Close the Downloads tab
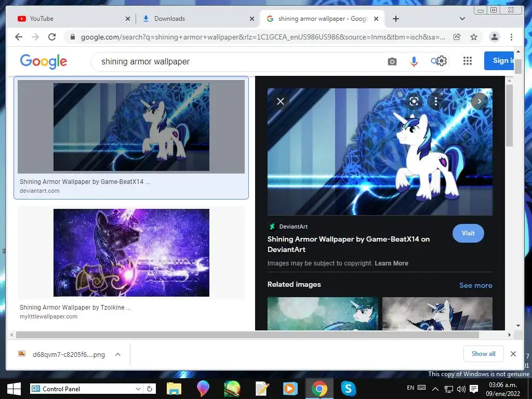532x399 pixels. (x=252, y=19)
